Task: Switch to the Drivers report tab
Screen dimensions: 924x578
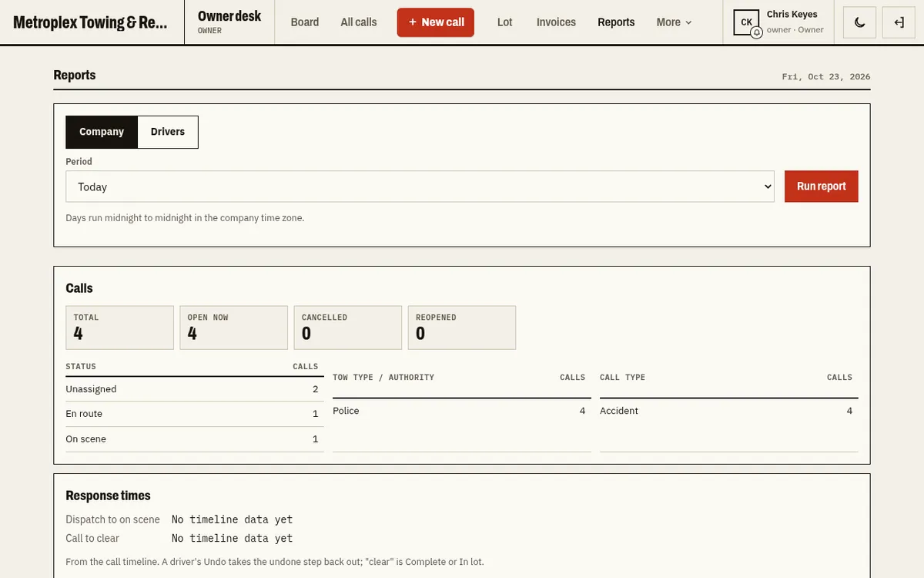Action: tap(168, 132)
